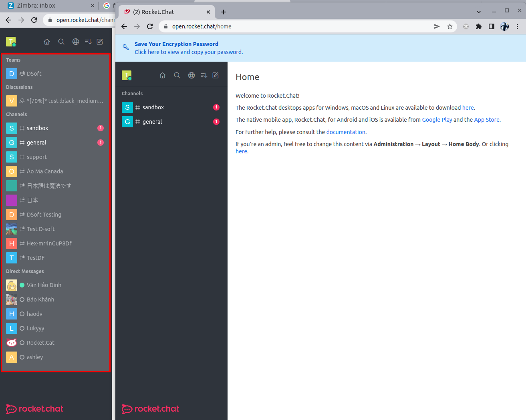Screen dimensions: 526x420
Task: Open Chrome three-dot menu in front window
Action: click(x=518, y=26)
